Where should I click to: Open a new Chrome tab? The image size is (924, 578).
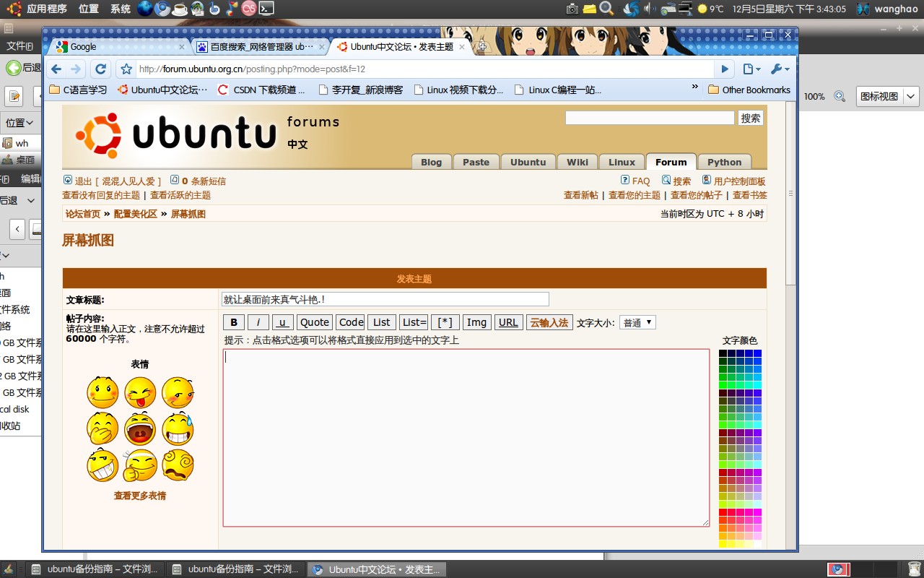(x=482, y=46)
